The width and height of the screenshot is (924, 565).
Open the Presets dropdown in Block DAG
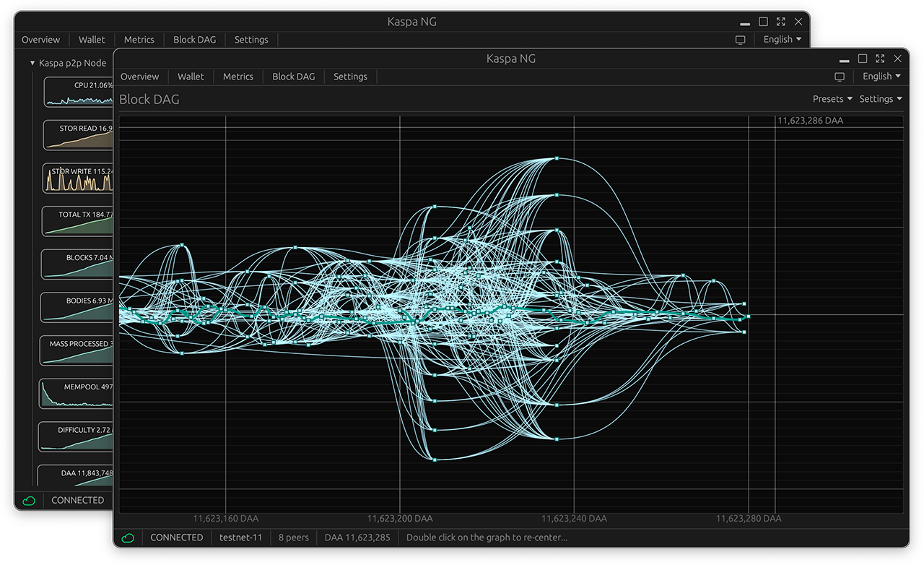point(832,99)
